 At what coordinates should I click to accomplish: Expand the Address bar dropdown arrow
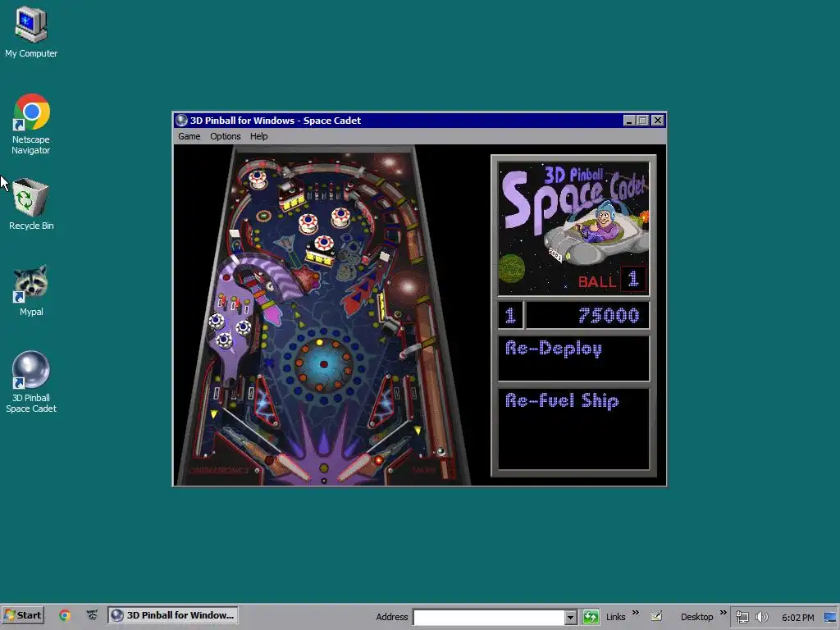pos(571,617)
